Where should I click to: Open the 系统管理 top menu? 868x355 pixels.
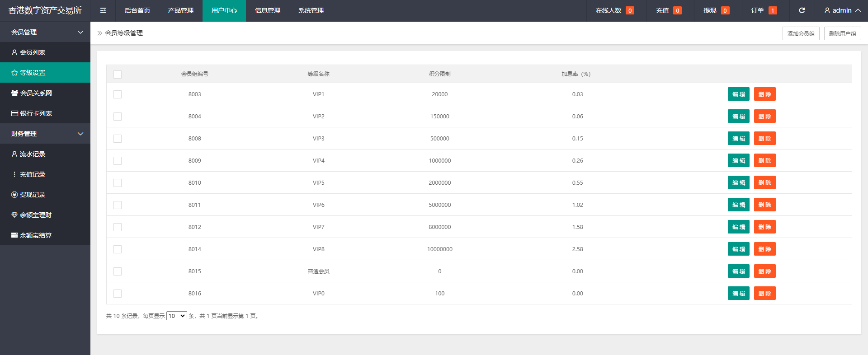311,10
